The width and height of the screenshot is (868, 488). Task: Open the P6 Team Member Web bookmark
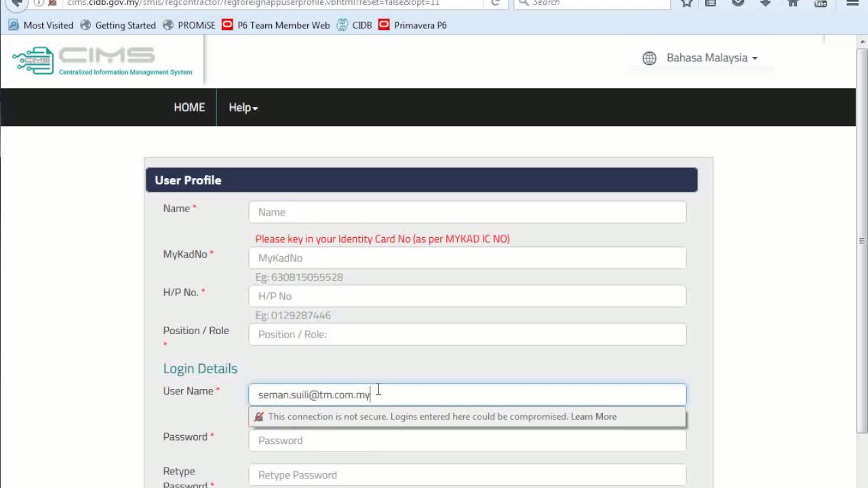pos(276,25)
